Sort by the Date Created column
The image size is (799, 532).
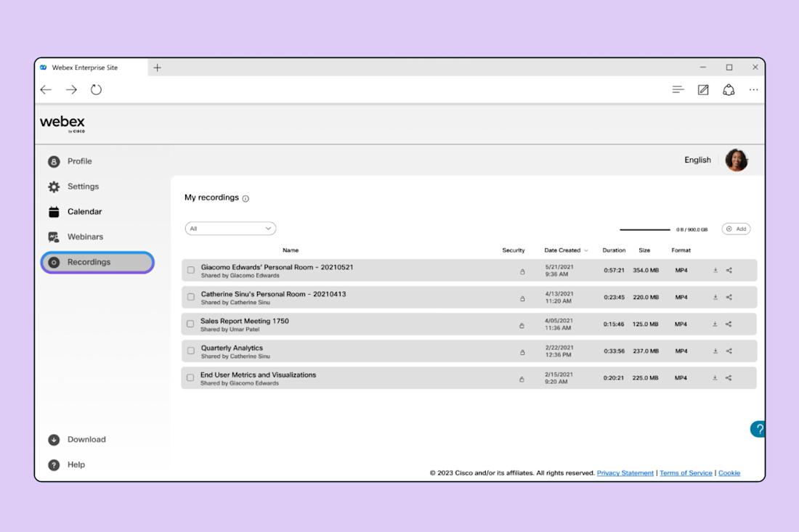tap(566, 250)
